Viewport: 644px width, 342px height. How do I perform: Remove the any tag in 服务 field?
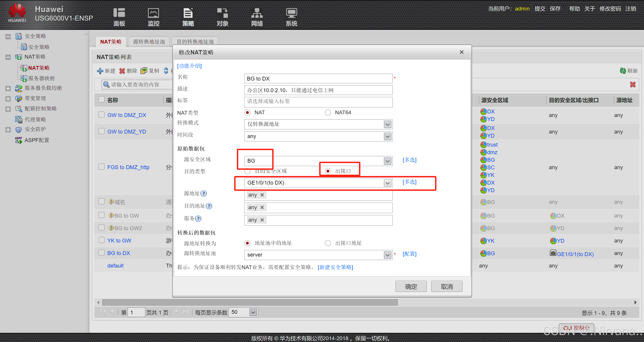tap(262, 220)
